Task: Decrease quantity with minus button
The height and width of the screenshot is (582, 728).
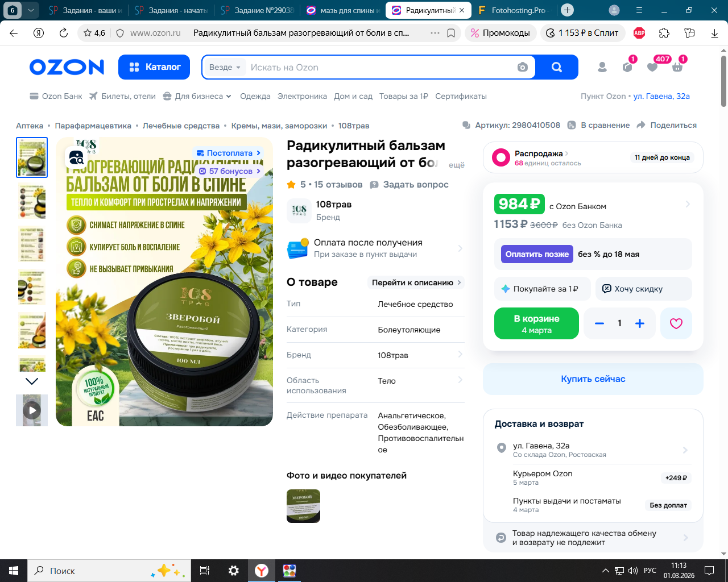Action: pos(599,323)
